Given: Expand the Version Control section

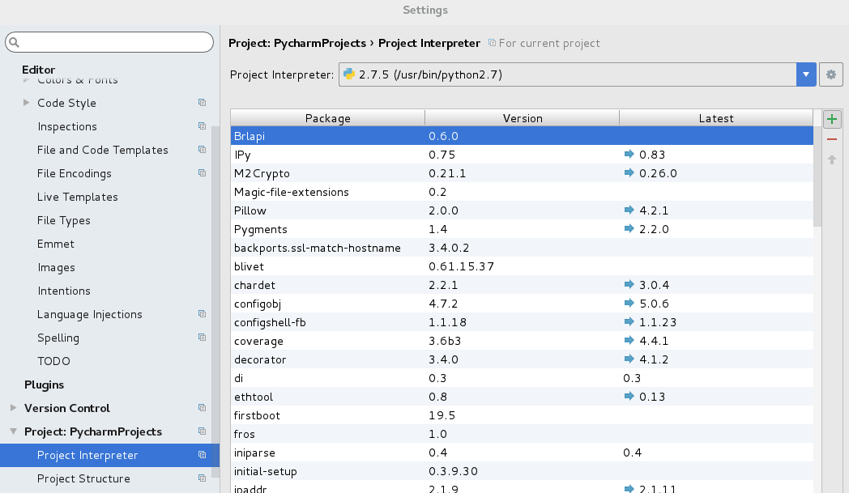Looking at the screenshot, I should 14,407.
